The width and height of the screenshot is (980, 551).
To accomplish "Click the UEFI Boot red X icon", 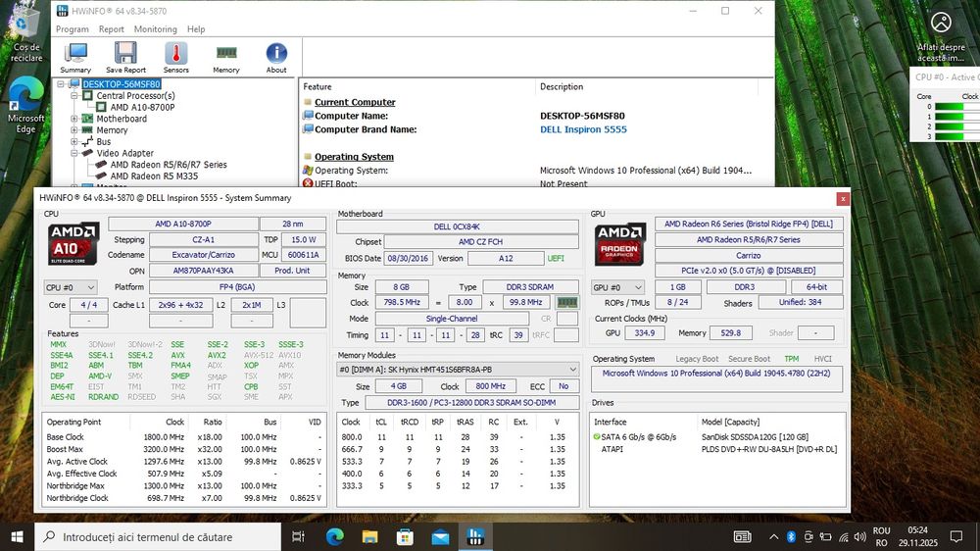I will 308,183.
